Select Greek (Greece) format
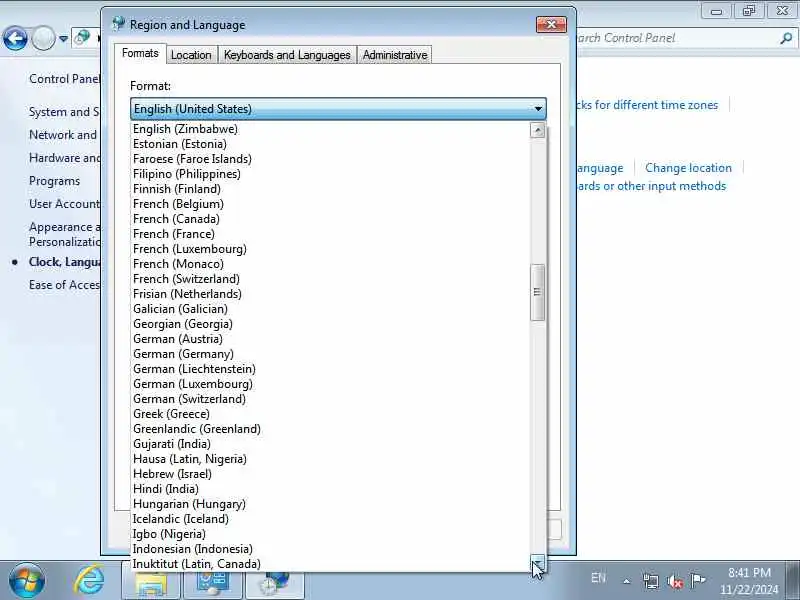Image resolution: width=800 pixels, height=600 pixels. coord(331,414)
